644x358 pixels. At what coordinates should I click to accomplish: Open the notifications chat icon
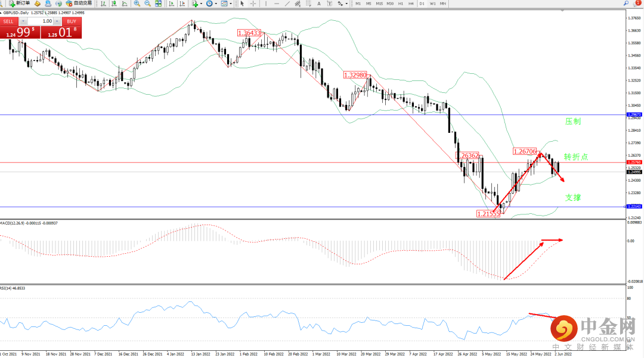pos(637,4)
